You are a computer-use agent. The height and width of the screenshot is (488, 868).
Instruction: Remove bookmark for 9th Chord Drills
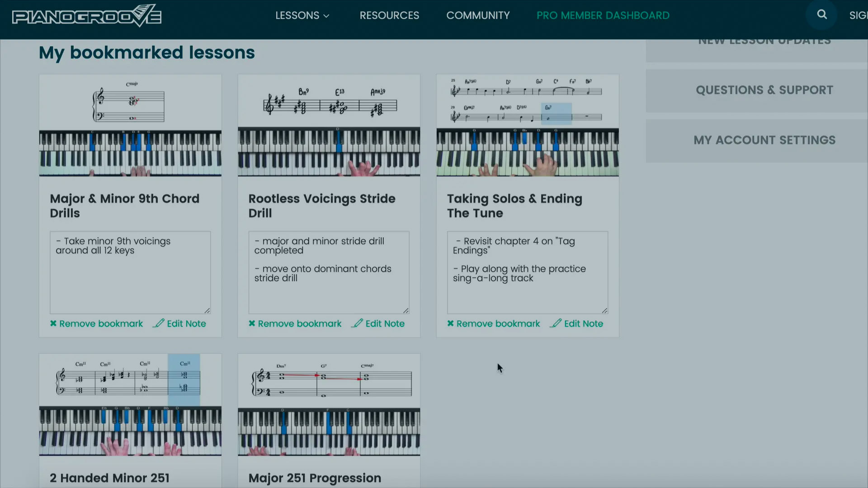(x=96, y=324)
